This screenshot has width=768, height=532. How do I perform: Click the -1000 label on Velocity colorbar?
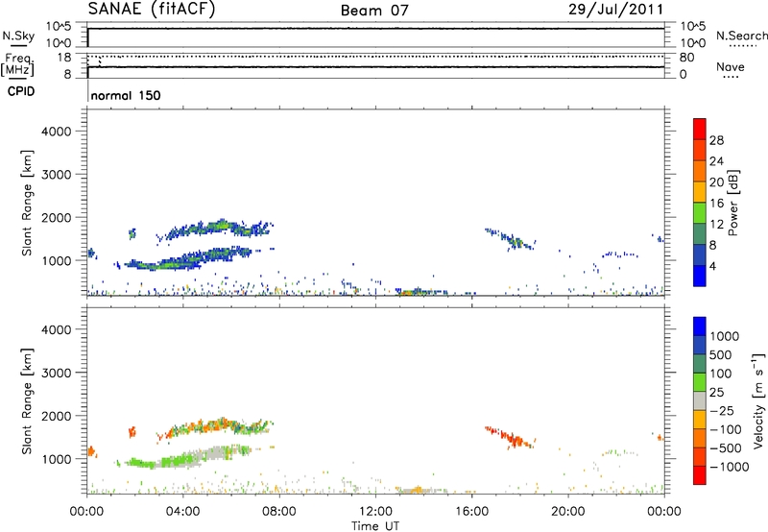(x=729, y=467)
